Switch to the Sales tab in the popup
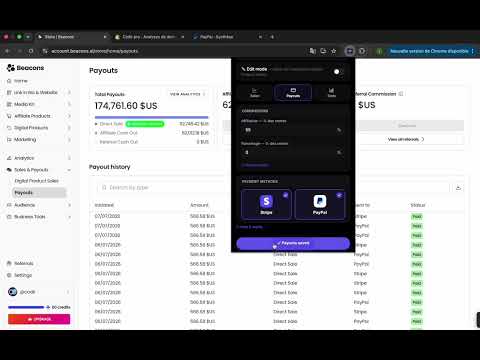480x360 pixels. click(255, 93)
